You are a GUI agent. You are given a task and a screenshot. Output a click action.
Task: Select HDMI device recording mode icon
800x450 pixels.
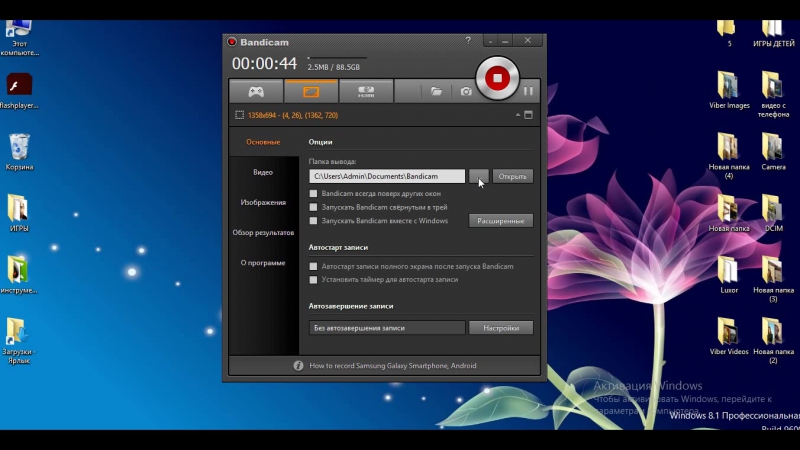tap(366, 91)
